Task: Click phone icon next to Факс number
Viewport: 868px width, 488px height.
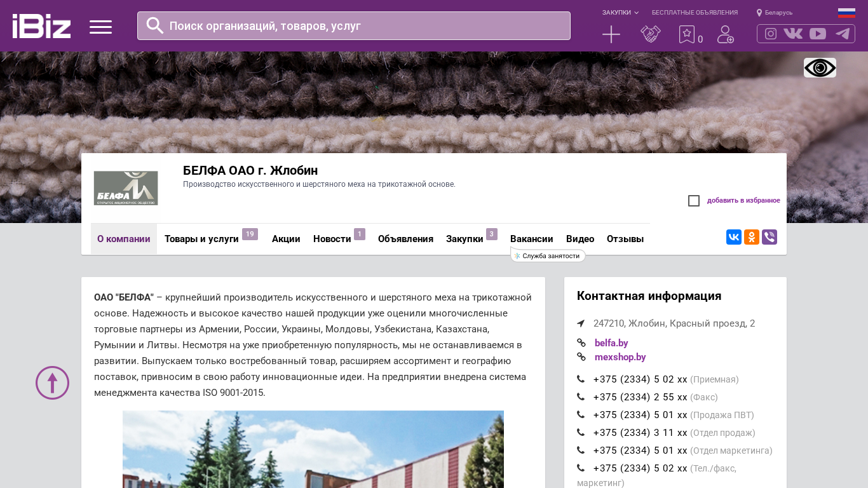Action: 581,397
